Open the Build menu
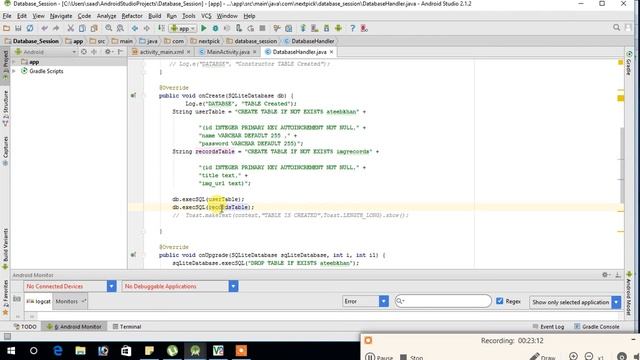This screenshot has height=360, width=640. pos(155,16)
